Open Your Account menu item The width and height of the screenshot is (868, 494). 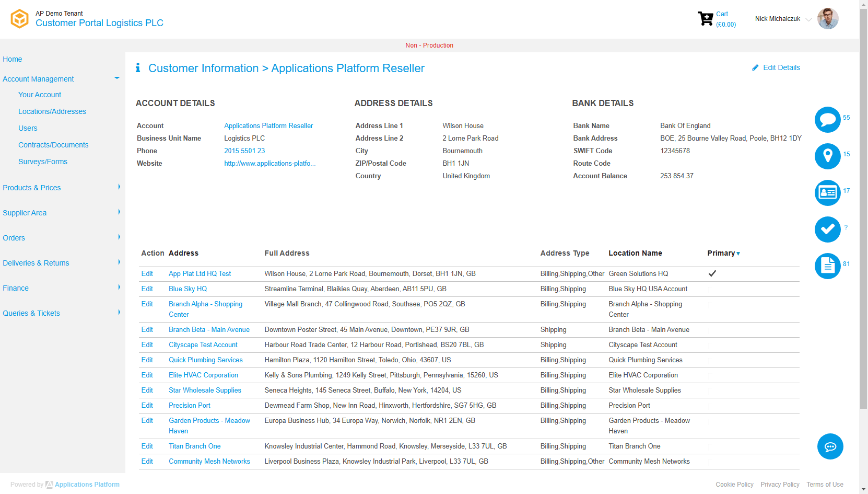point(40,95)
